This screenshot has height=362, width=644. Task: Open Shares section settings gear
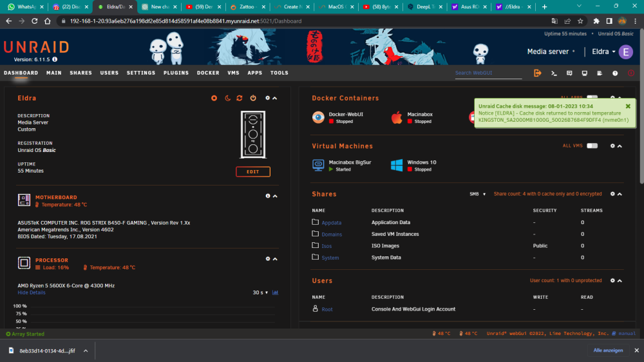(x=612, y=194)
